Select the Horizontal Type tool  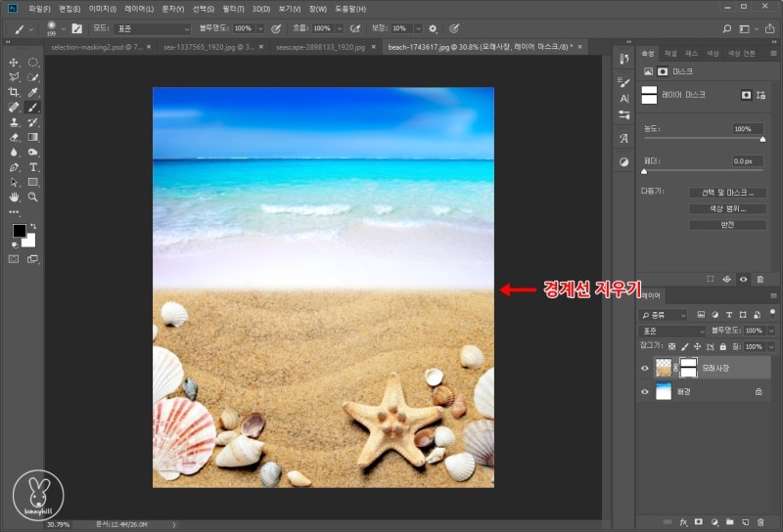click(x=33, y=167)
